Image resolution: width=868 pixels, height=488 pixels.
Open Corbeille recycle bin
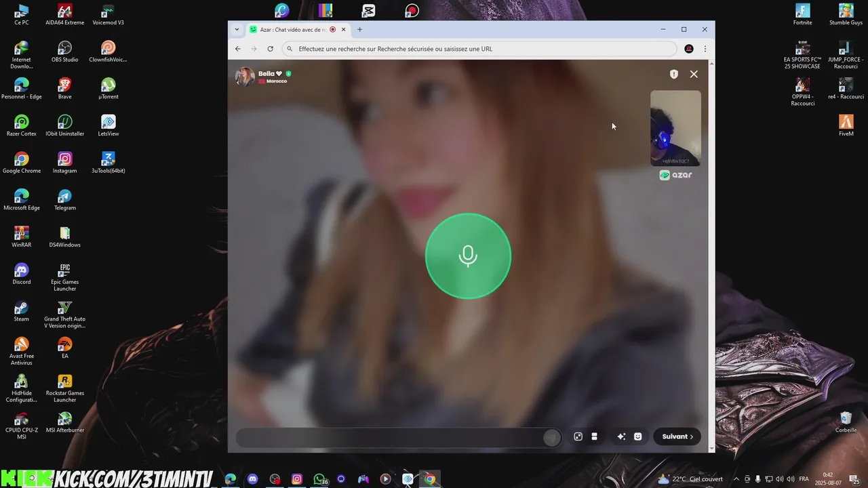(846, 422)
